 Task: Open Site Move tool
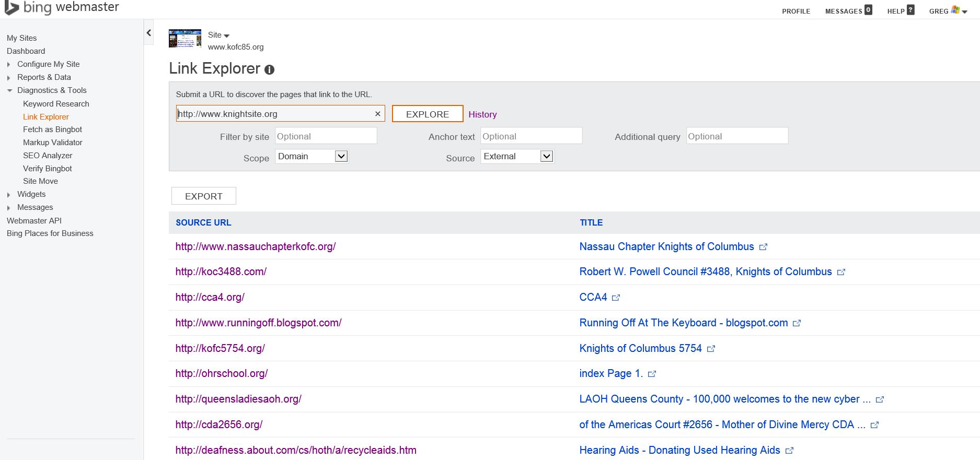[x=40, y=181]
